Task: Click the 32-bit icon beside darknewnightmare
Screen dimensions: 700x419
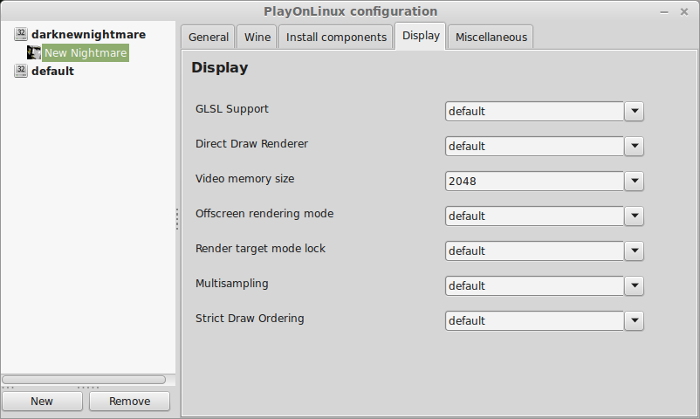Action: [x=21, y=34]
